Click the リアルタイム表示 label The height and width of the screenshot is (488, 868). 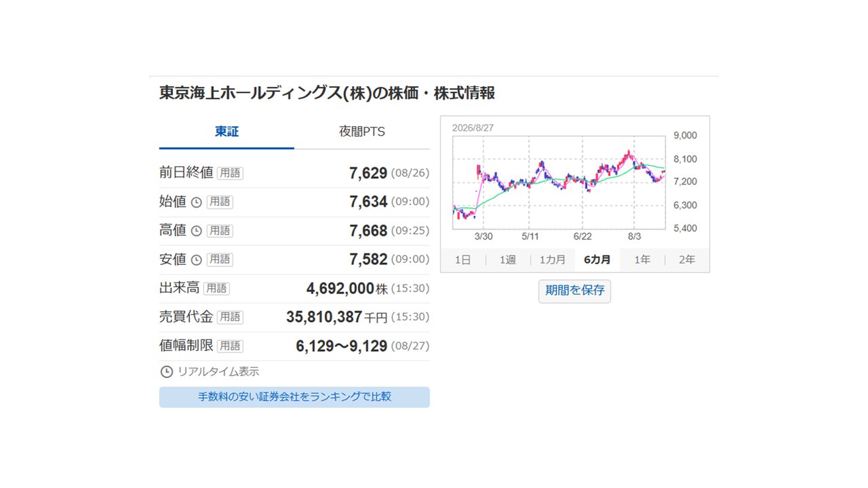[218, 371]
